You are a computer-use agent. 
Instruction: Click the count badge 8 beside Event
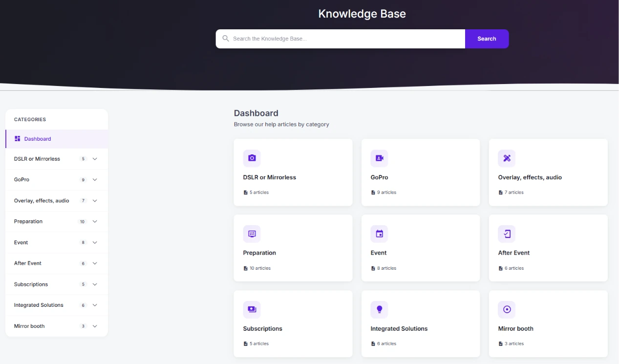click(83, 242)
